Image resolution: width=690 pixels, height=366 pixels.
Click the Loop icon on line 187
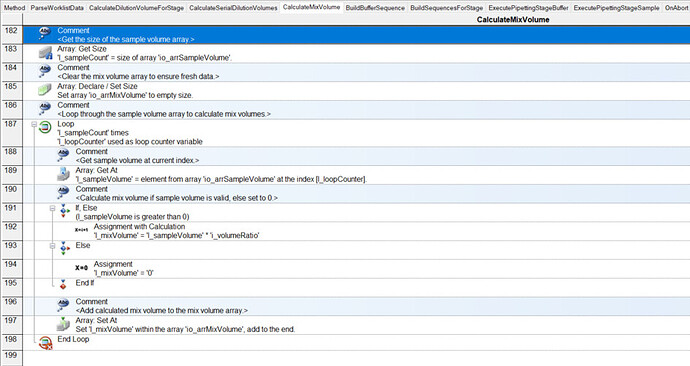click(x=45, y=128)
